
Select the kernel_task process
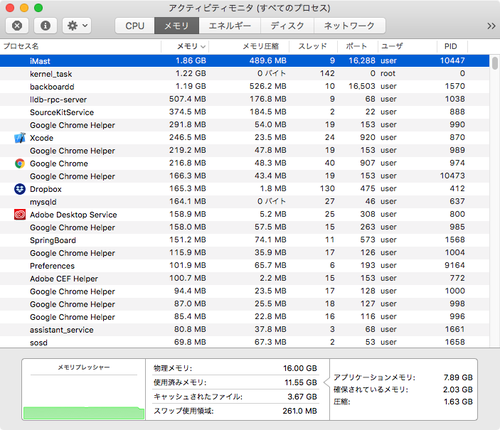point(245,74)
